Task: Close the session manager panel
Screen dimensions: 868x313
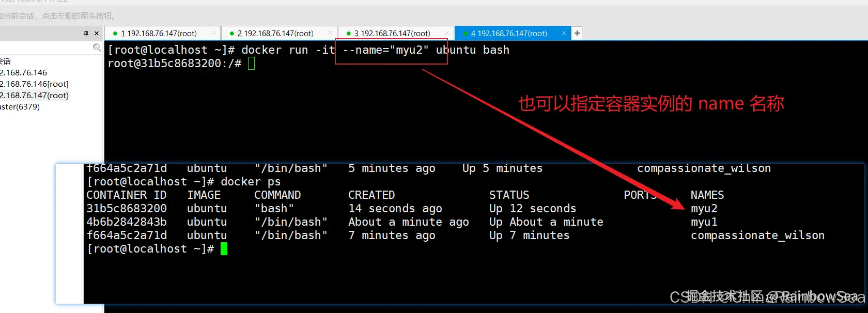Action: [97, 34]
